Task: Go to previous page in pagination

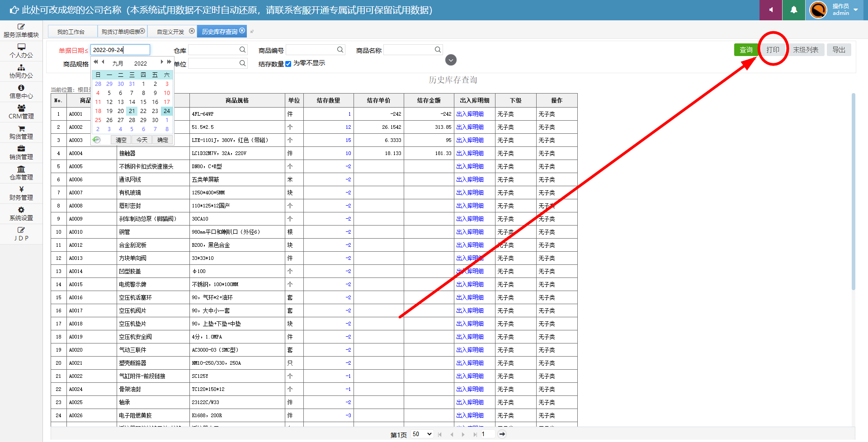Action: [452, 434]
